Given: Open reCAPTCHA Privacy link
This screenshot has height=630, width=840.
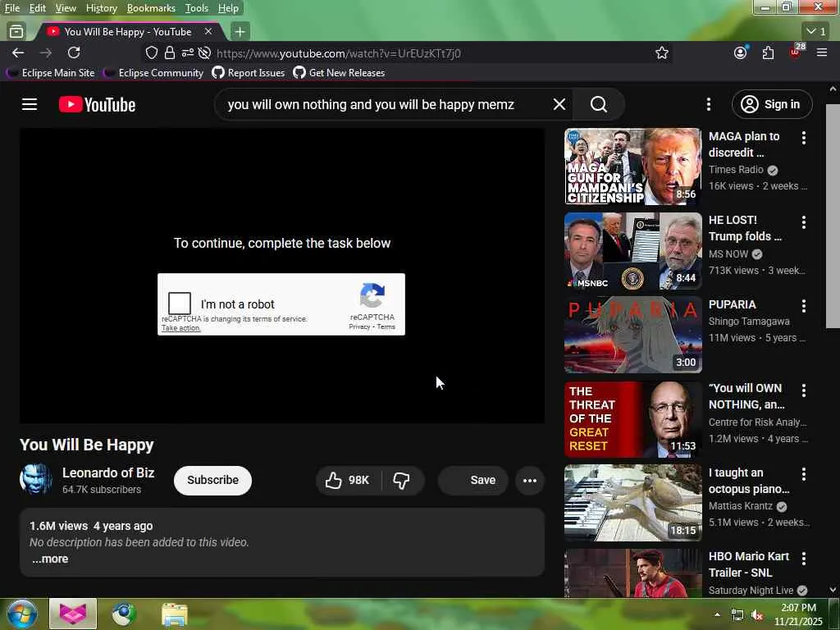Looking at the screenshot, I should click(x=359, y=326).
